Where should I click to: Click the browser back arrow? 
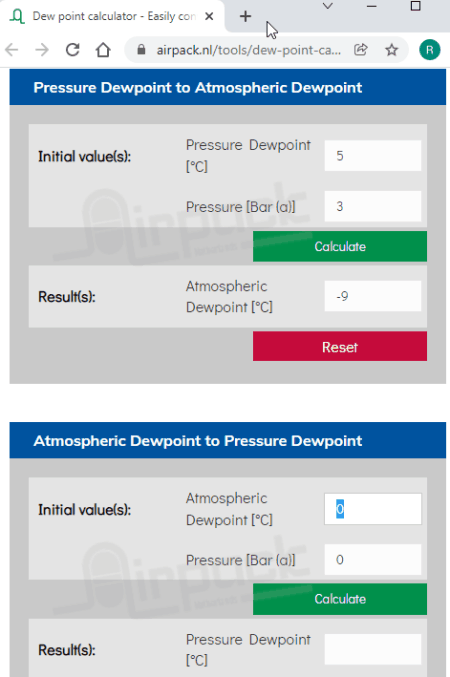(x=12, y=50)
